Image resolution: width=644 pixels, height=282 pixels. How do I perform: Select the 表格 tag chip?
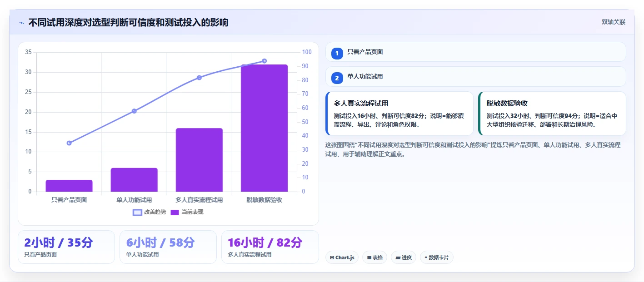[374, 257]
